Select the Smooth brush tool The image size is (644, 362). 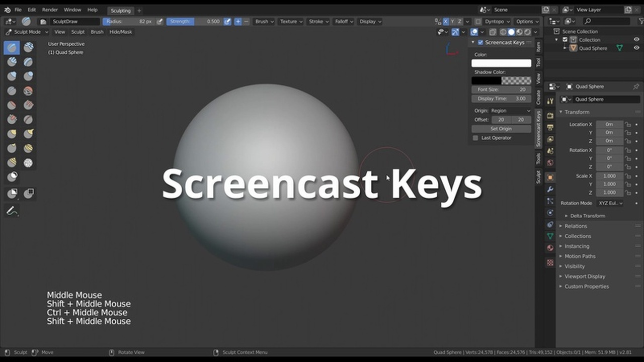click(28, 91)
